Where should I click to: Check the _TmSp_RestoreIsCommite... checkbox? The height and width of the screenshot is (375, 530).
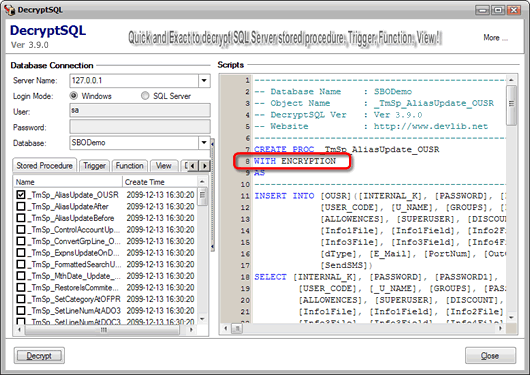point(21,287)
